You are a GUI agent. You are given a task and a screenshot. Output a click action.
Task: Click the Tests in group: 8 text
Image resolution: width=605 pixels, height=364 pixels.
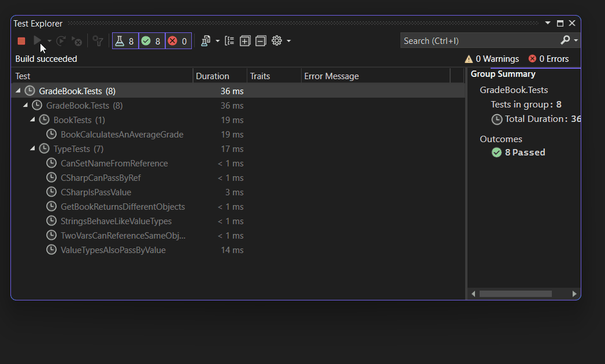pos(526,105)
